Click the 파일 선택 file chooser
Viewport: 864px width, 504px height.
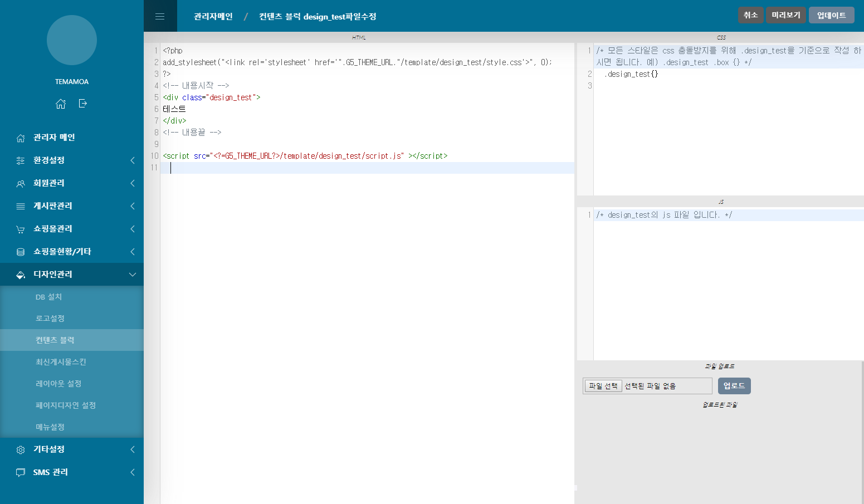tap(603, 386)
